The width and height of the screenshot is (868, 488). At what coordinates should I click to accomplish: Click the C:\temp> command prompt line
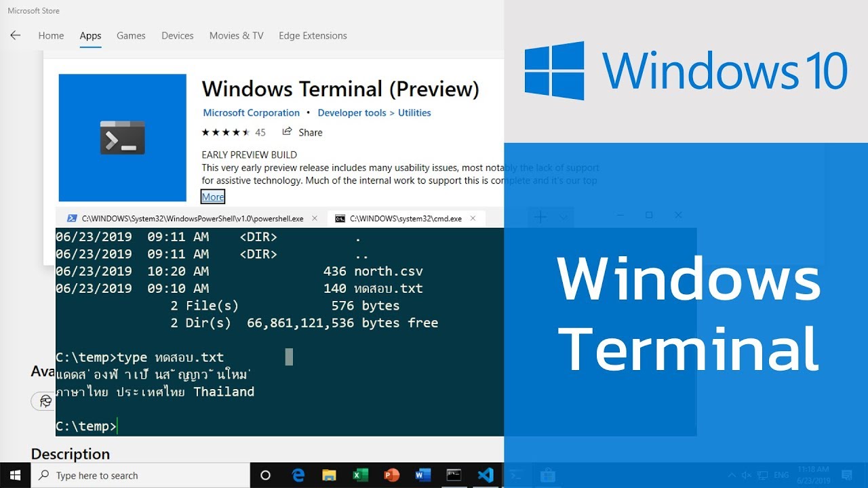(86, 426)
